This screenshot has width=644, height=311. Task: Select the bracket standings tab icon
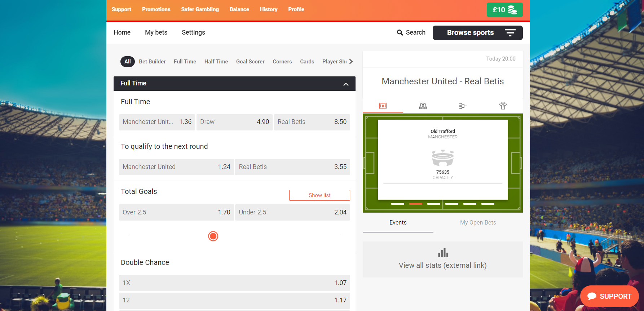pyautogui.click(x=463, y=106)
